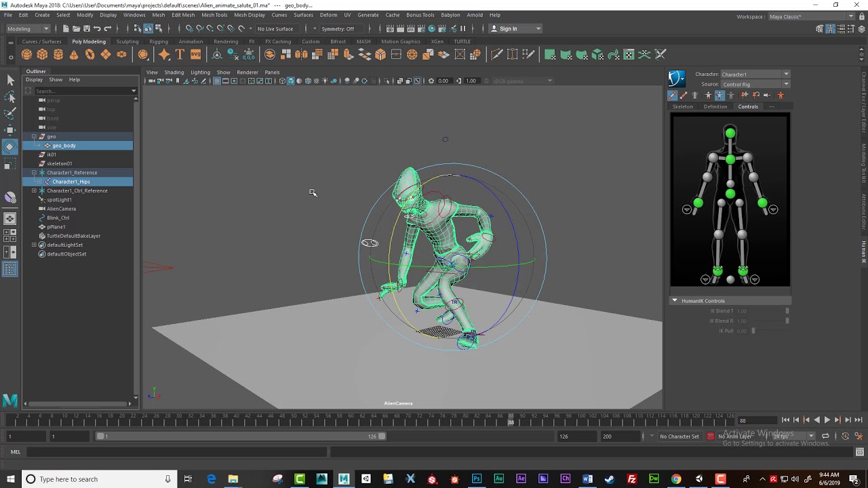Open the Workspace Maya Classic dropdown
868x488 pixels.
[811, 16]
